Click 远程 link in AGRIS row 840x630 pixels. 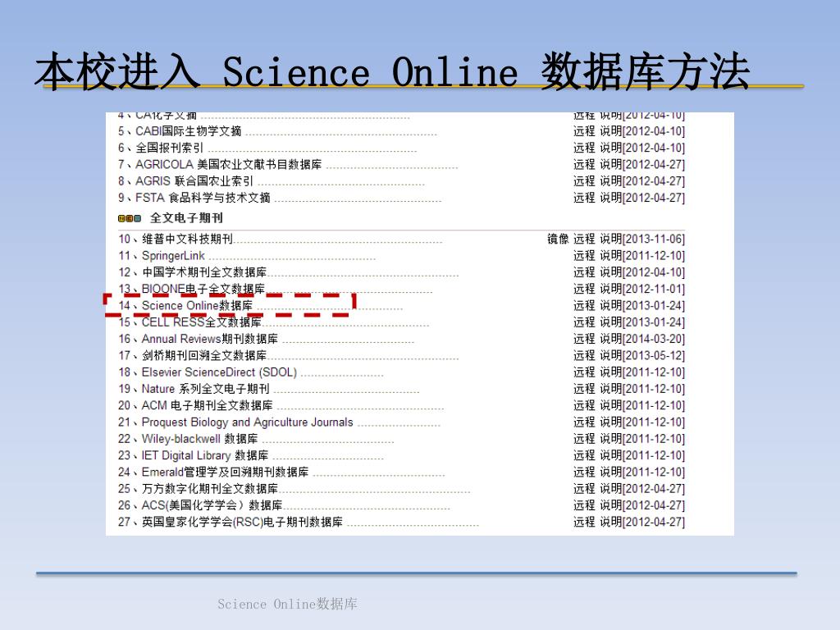(x=584, y=181)
